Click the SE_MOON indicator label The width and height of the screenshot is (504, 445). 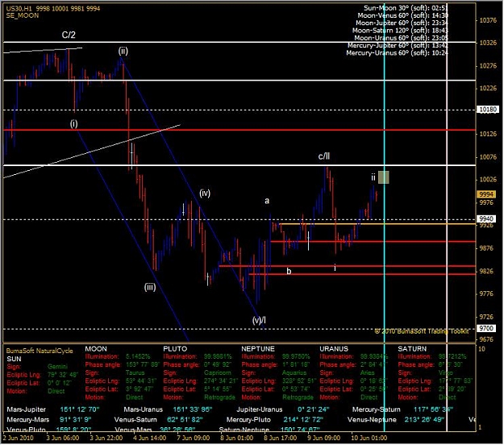pos(23,16)
